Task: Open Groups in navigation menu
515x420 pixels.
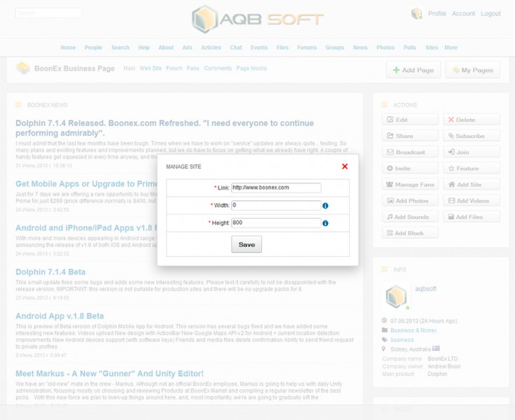Action: pyautogui.click(x=335, y=48)
